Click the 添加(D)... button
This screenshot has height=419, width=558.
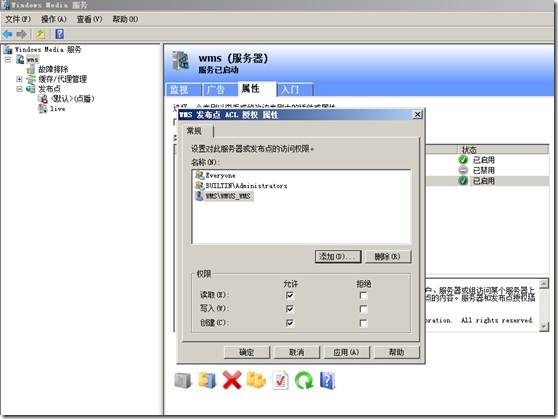(338, 256)
